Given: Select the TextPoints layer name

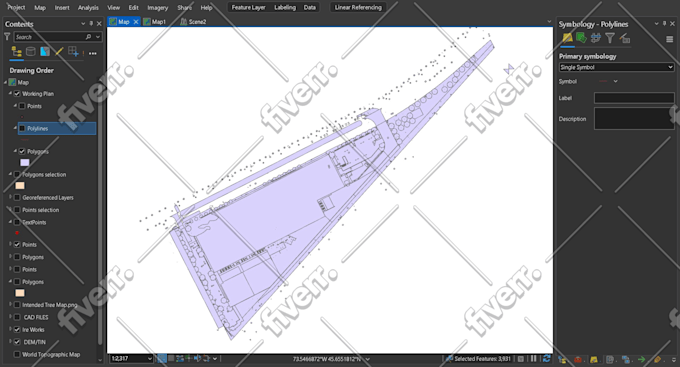Looking at the screenshot, I should (x=34, y=222).
